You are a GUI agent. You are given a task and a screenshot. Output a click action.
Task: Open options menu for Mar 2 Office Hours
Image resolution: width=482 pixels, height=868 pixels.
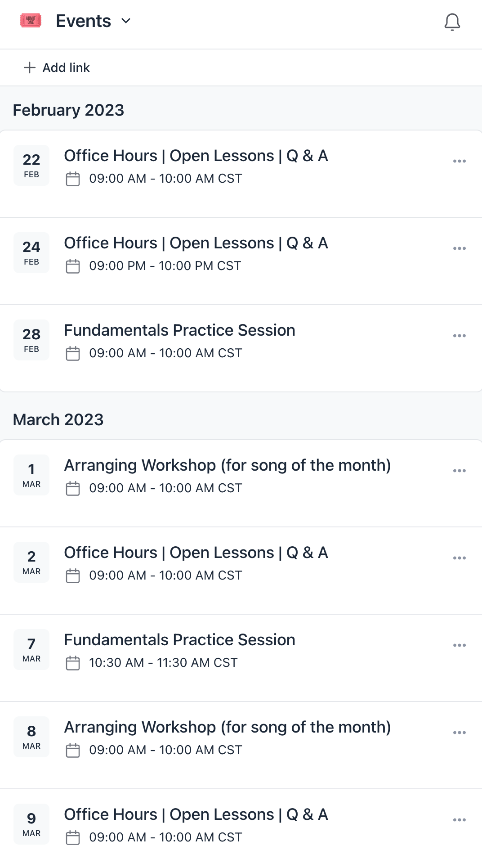click(x=459, y=558)
